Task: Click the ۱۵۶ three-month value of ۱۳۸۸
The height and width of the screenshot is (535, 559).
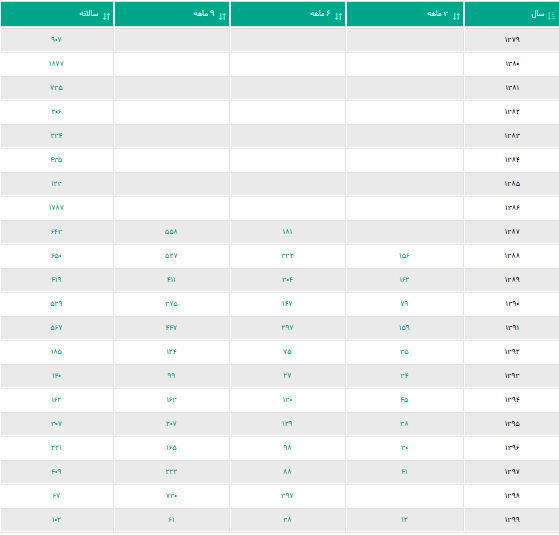Action: coord(404,256)
